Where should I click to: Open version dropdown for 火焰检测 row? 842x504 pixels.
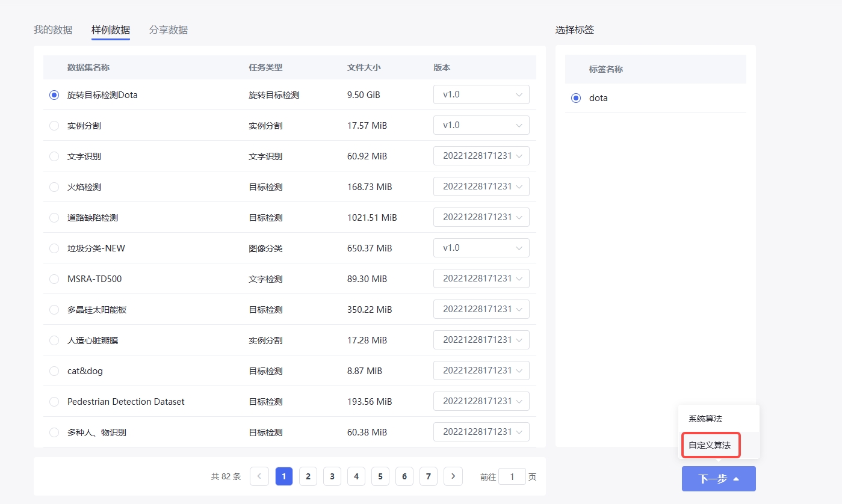(x=481, y=186)
